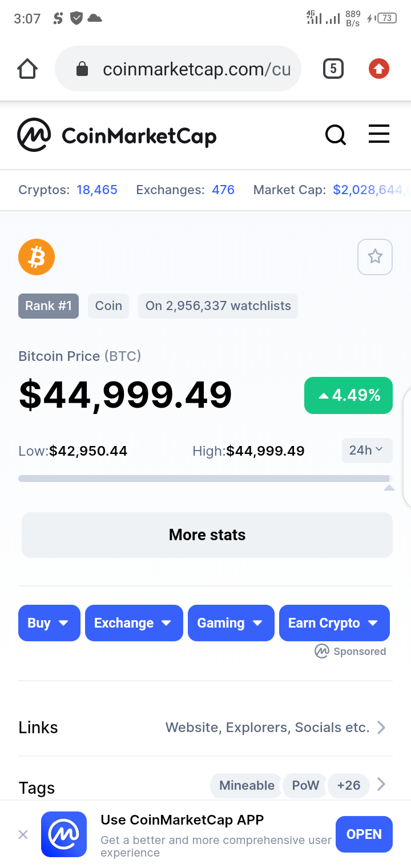Image resolution: width=411 pixels, height=868 pixels.
Task: Add Bitcoin to watchlist with star
Action: [x=375, y=257]
